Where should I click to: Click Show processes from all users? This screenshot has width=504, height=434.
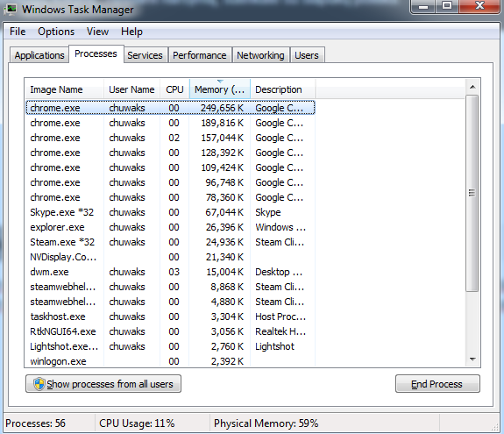click(x=103, y=384)
